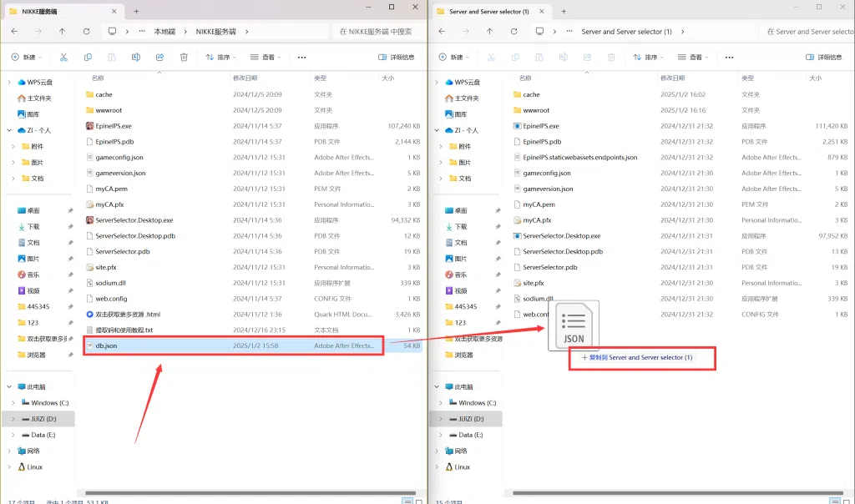Click the Delete trash icon in NIKKE服务端 window
The width and height of the screenshot is (855, 504).
point(184,58)
